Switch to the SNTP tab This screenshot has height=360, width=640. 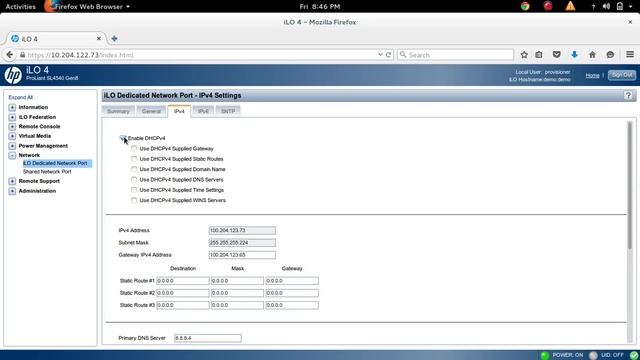point(228,111)
